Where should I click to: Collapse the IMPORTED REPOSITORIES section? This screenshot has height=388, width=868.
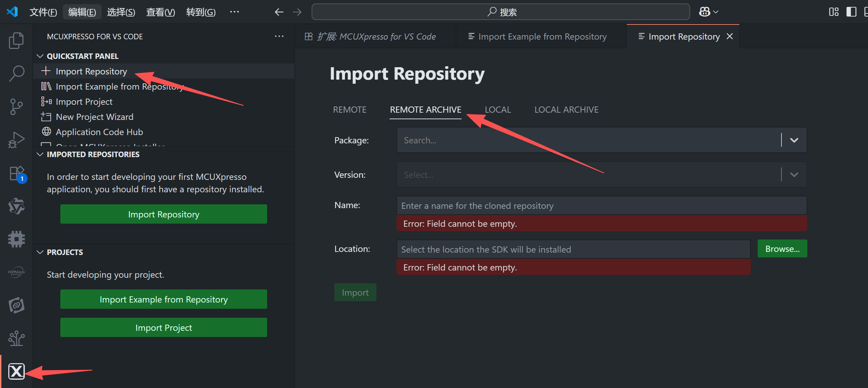pyautogui.click(x=40, y=154)
